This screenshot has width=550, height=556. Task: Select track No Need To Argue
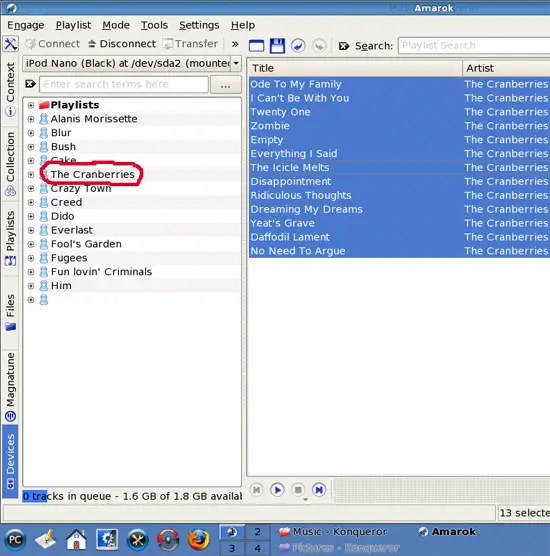coord(298,251)
